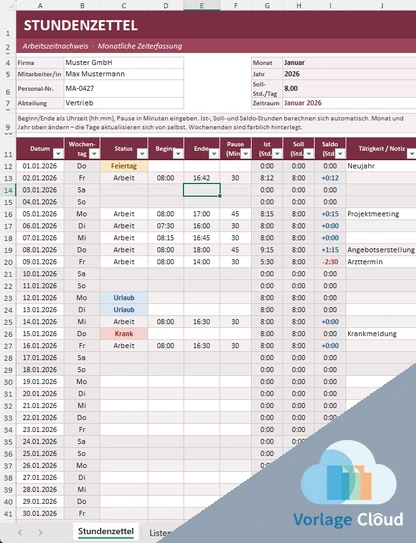Viewport: 416px width, 543px height.
Task: Click the Firma field 'Muster GmbH'
Action: [x=124, y=63]
